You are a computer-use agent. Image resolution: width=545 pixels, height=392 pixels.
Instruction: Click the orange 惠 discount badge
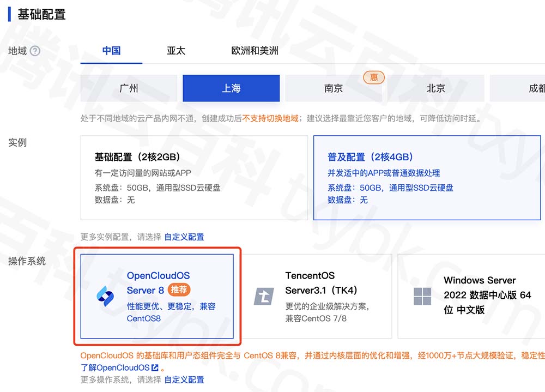[374, 77]
